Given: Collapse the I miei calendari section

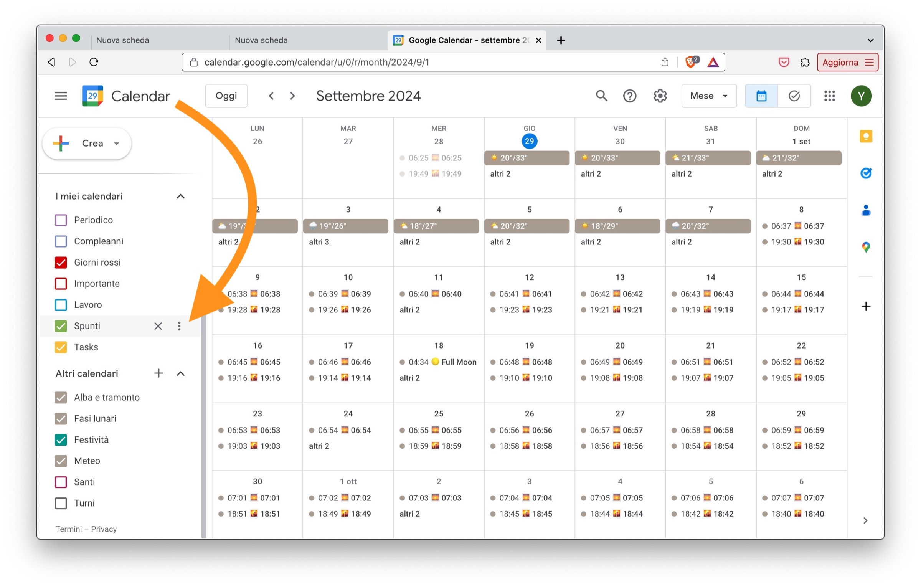Looking at the screenshot, I should pos(180,197).
